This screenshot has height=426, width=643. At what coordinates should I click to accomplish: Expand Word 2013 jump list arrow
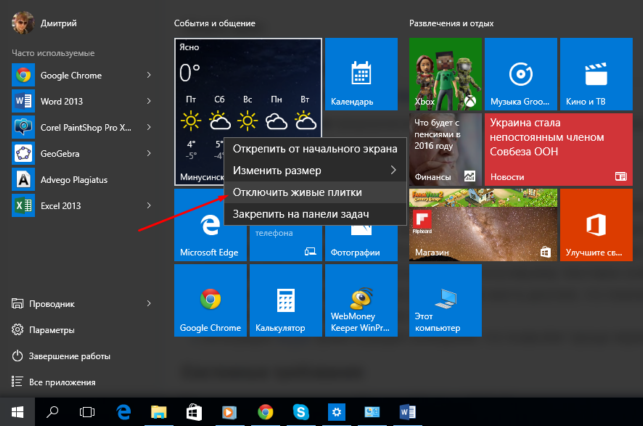coord(149,101)
